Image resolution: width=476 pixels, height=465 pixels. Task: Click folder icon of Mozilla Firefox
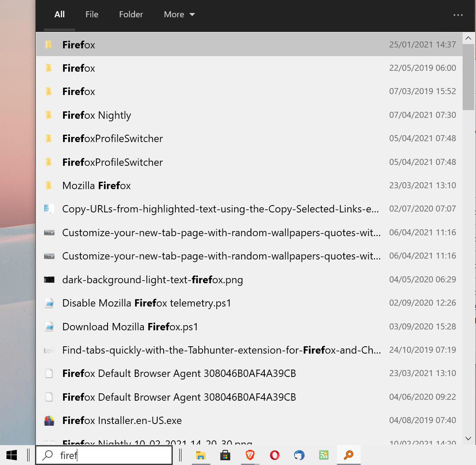48,186
